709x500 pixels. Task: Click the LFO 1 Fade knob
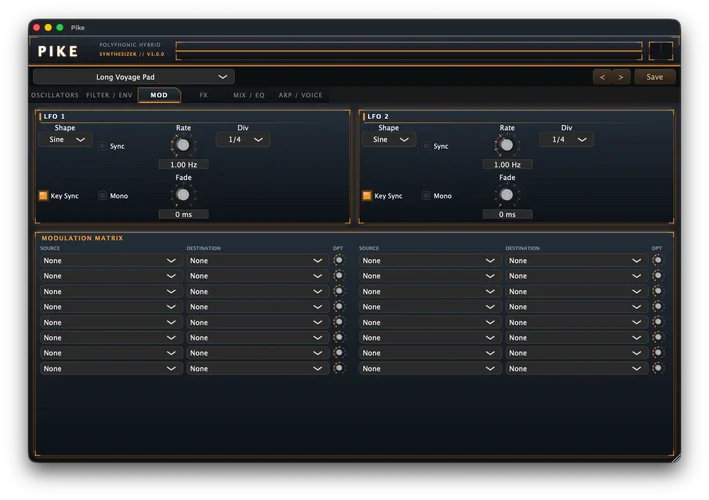point(183,195)
